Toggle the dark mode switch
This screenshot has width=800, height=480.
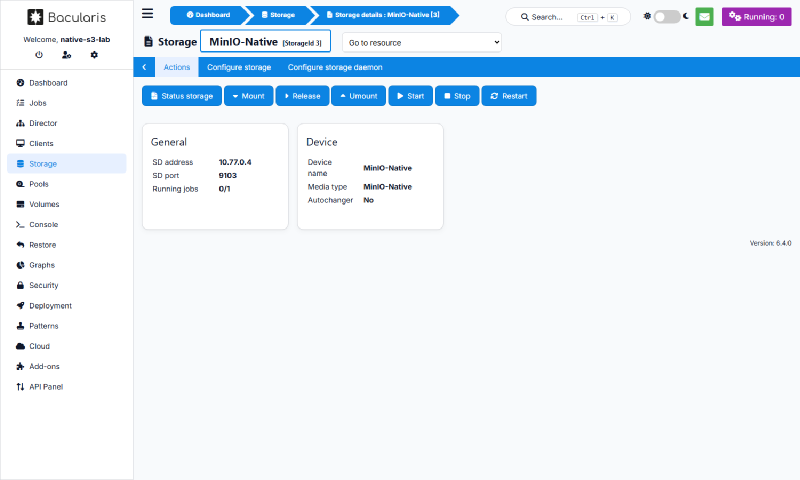point(667,17)
